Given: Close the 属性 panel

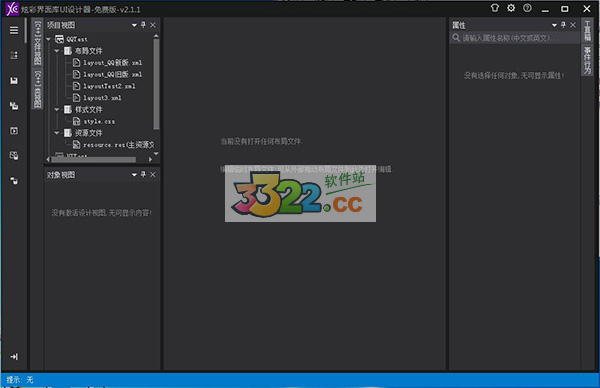Looking at the screenshot, I should tap(573, 25).
